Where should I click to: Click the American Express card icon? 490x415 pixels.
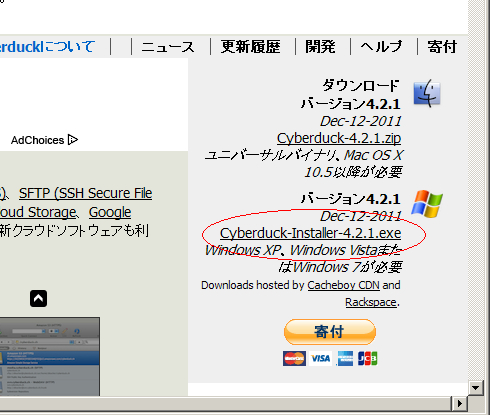(345, 359)
